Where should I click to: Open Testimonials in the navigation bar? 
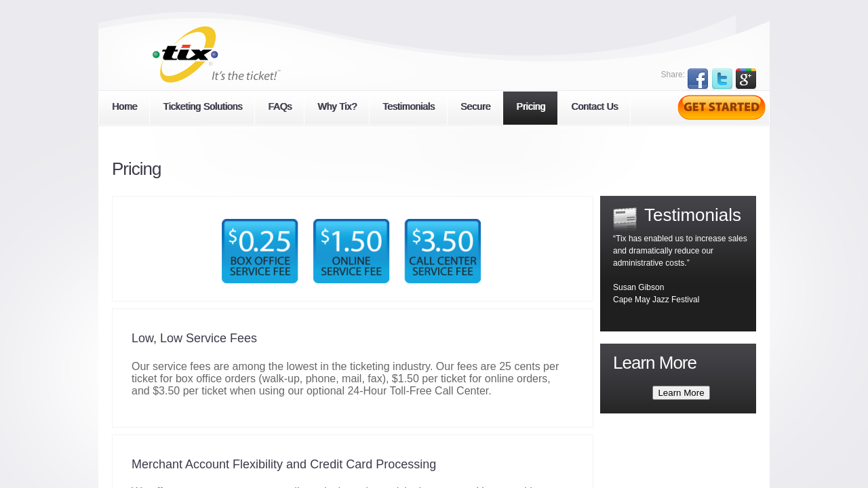(408, 107)
